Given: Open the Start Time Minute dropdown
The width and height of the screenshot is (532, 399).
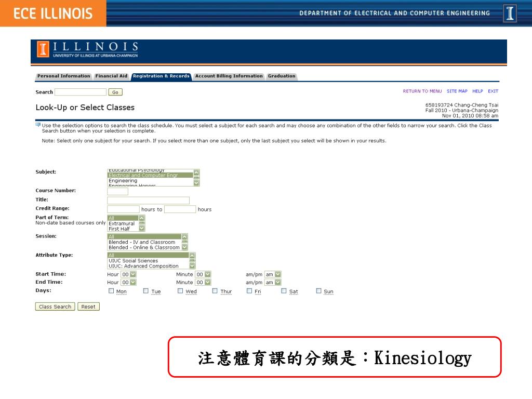Looking at the screenshot, I should (203, 274).
